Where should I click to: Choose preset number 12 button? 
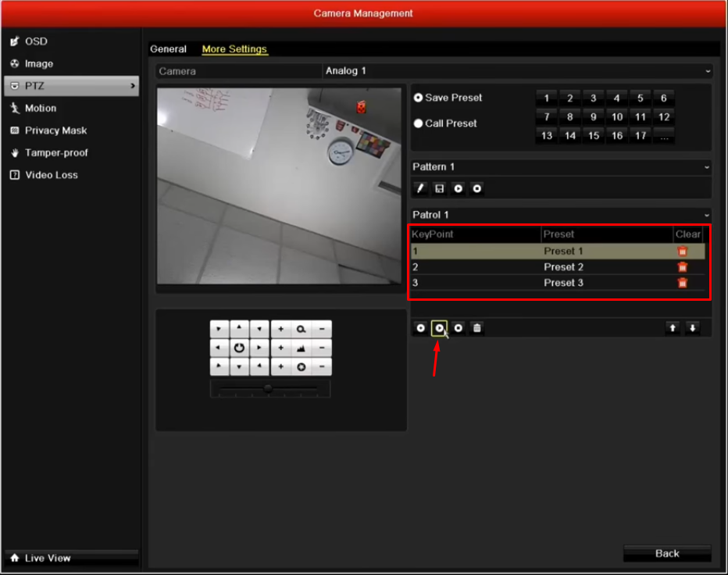664,117
